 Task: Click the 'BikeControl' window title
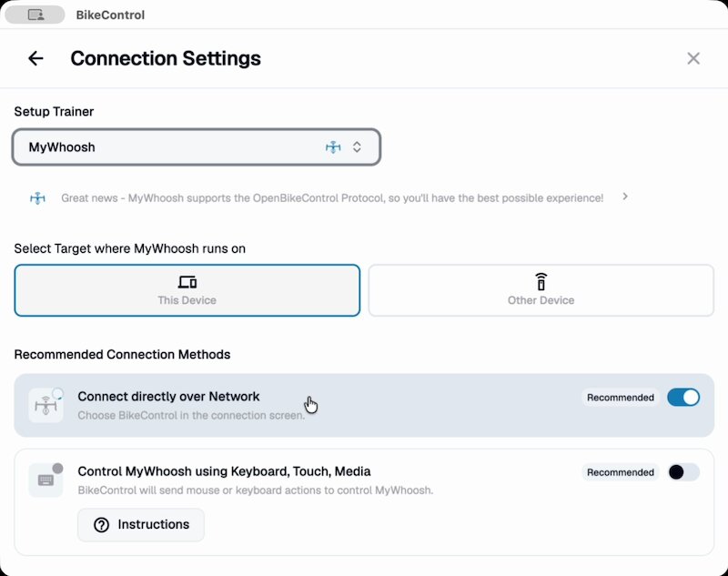coord(110,15)
